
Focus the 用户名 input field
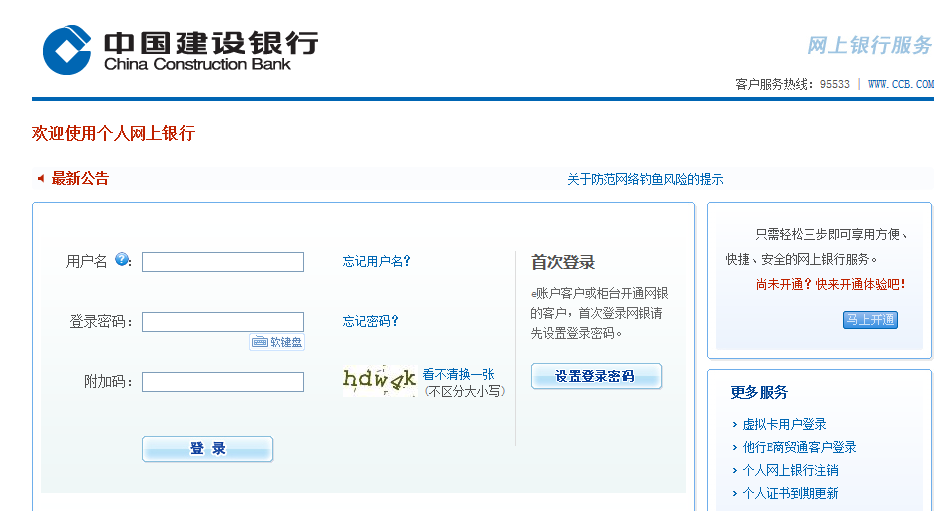click(223, 262)
